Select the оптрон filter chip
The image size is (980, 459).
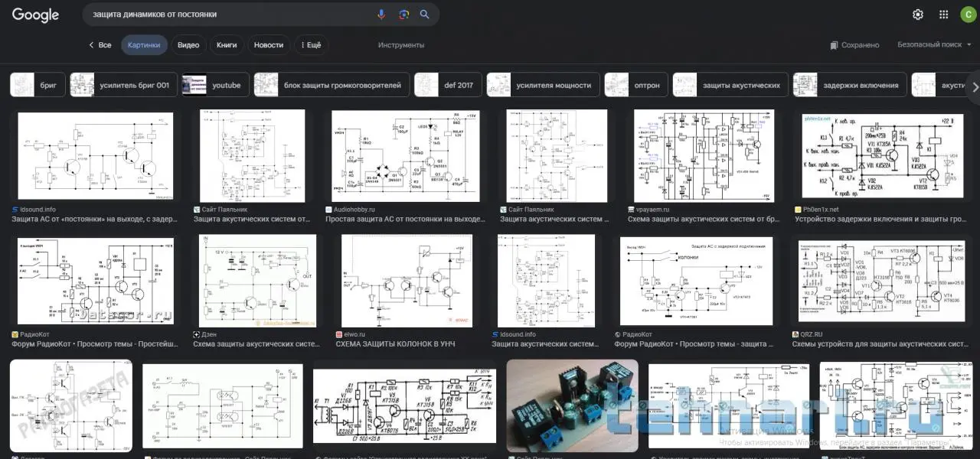pyautogui.click(x=636, y=85)
